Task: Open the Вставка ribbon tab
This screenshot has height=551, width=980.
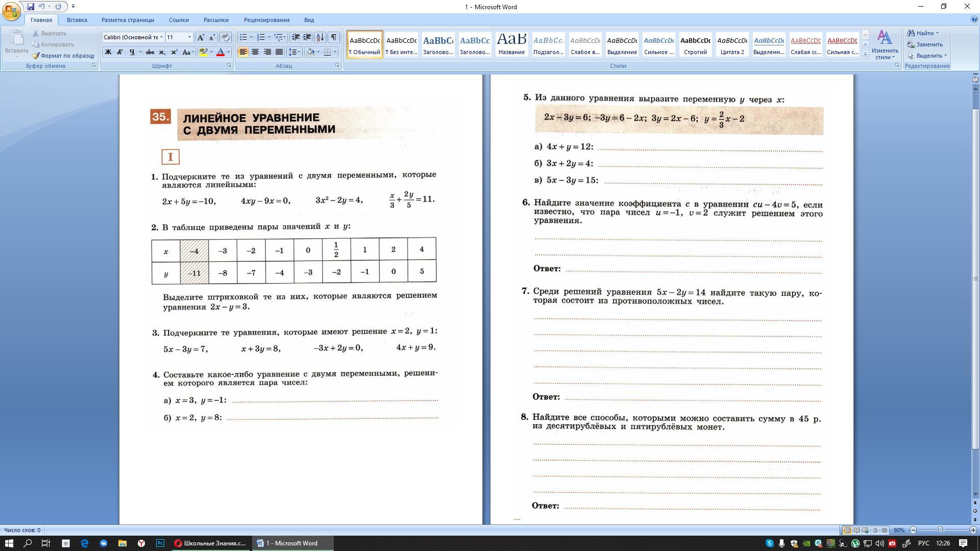Action: 77,20
